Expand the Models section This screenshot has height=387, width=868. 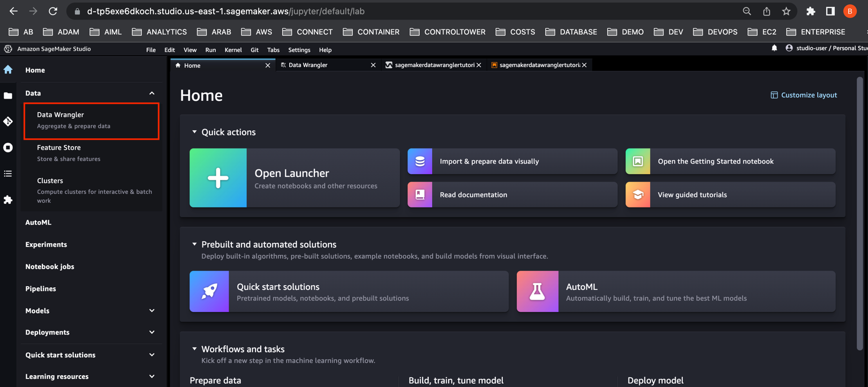pos(152,311)
